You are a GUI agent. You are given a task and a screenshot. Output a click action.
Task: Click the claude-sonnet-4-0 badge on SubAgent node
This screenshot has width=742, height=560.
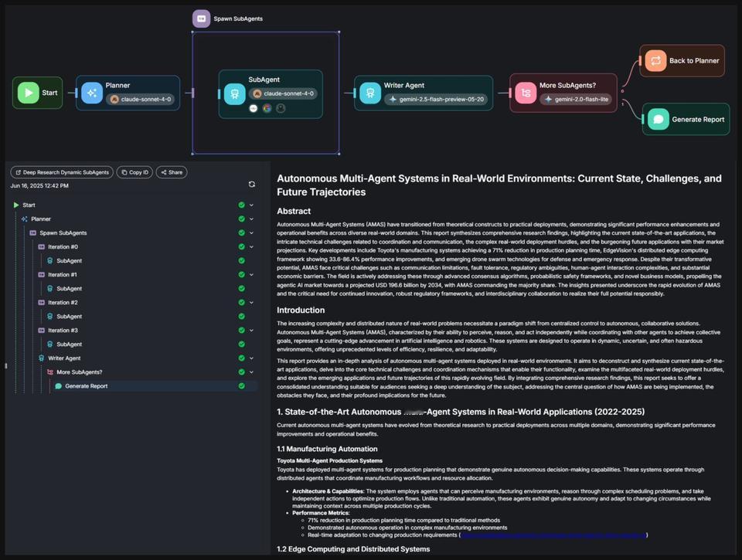pyautogui.click(x=284, y=93)
